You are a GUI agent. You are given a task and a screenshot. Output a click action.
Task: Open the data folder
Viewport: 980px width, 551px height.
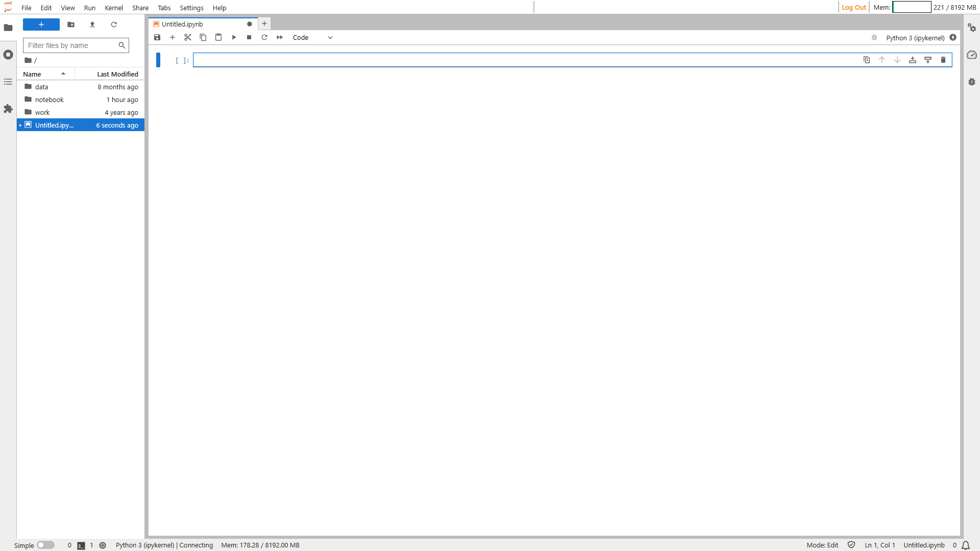81,87
